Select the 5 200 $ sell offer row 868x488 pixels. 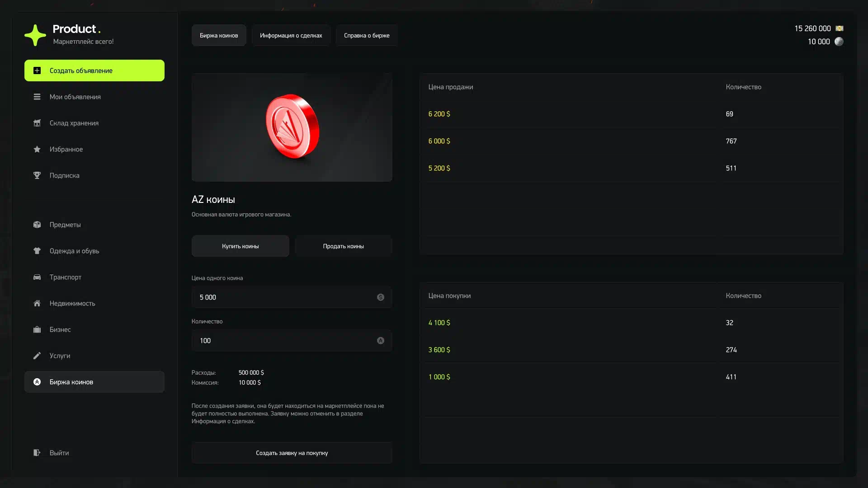tap(631, 168)
